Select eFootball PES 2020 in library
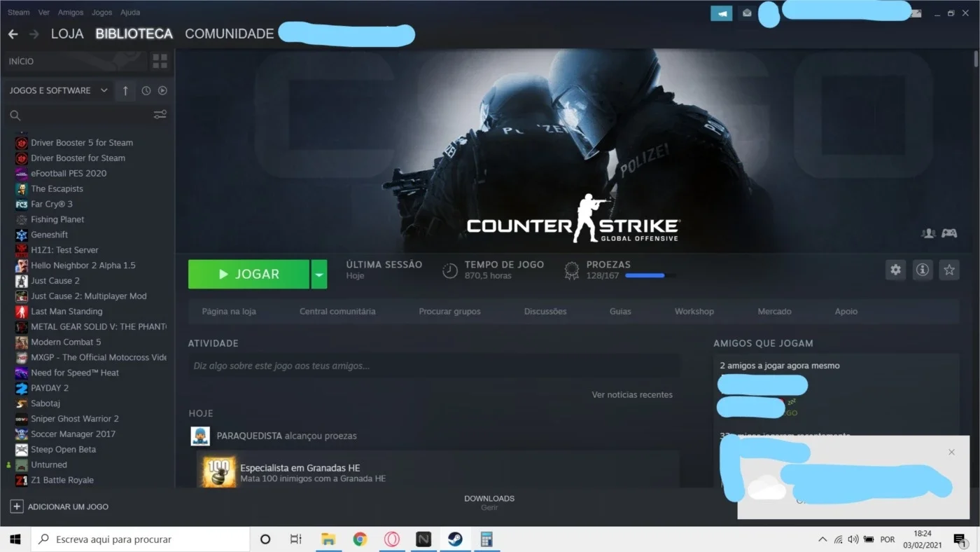 point(69,173)
